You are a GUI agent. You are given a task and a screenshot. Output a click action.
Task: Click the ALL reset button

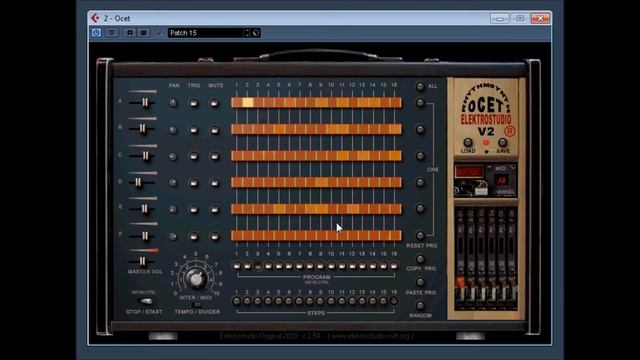click(420, 86)
